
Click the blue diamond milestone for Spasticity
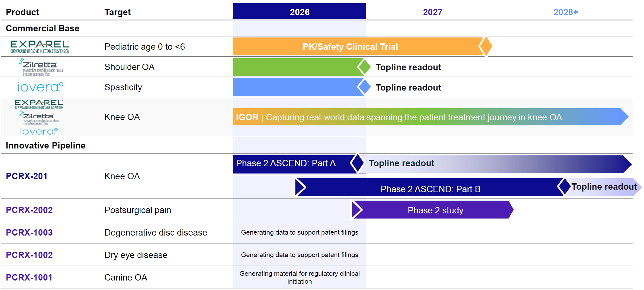(x=364, y=87)
